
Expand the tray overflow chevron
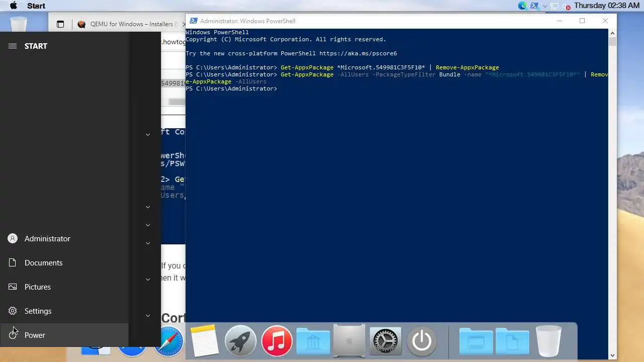pos(545,7)
